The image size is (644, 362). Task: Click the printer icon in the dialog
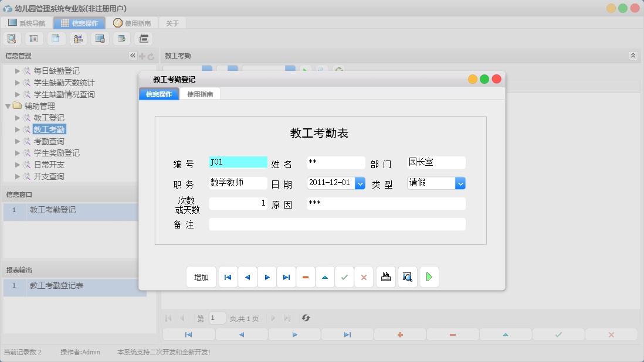385,276
